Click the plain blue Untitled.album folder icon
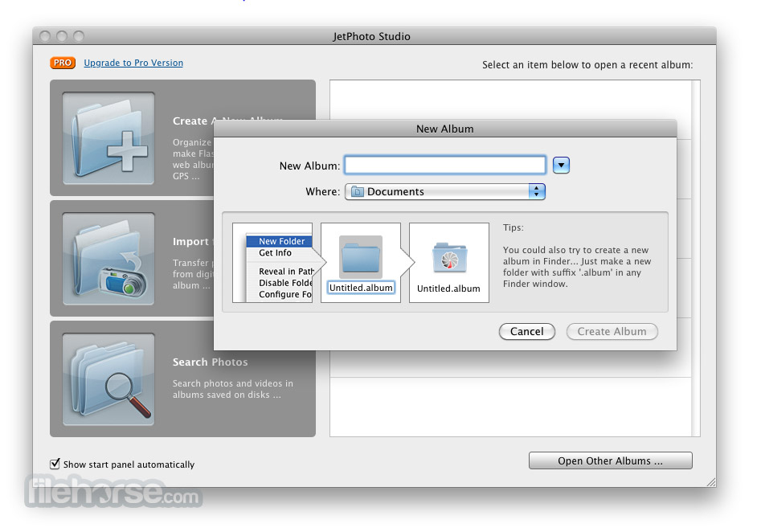 (361, 257)
